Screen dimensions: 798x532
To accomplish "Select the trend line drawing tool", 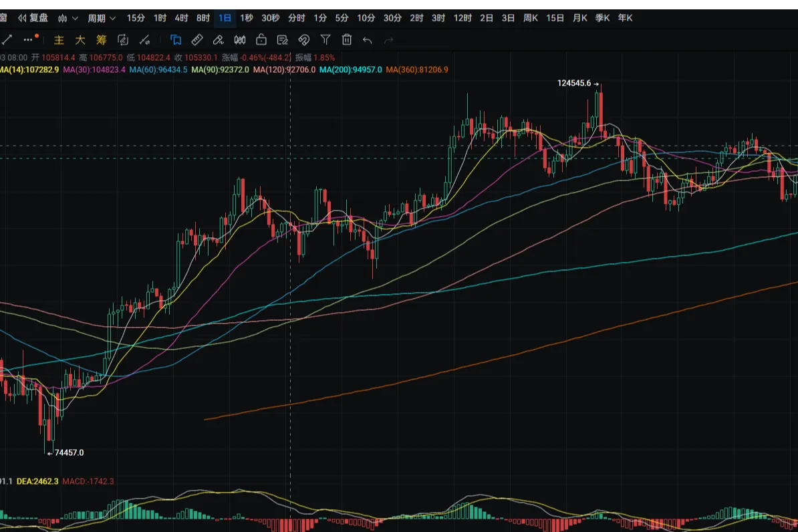I will (x=6, y=40).
